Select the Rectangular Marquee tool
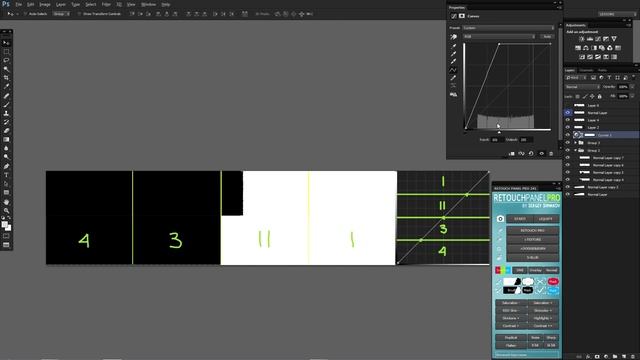The height and width of the screenshot is (360, 640). click(6, 52)
